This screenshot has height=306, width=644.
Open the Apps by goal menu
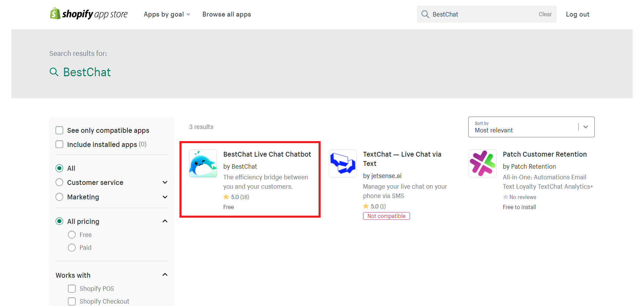[x=167, y=14]
